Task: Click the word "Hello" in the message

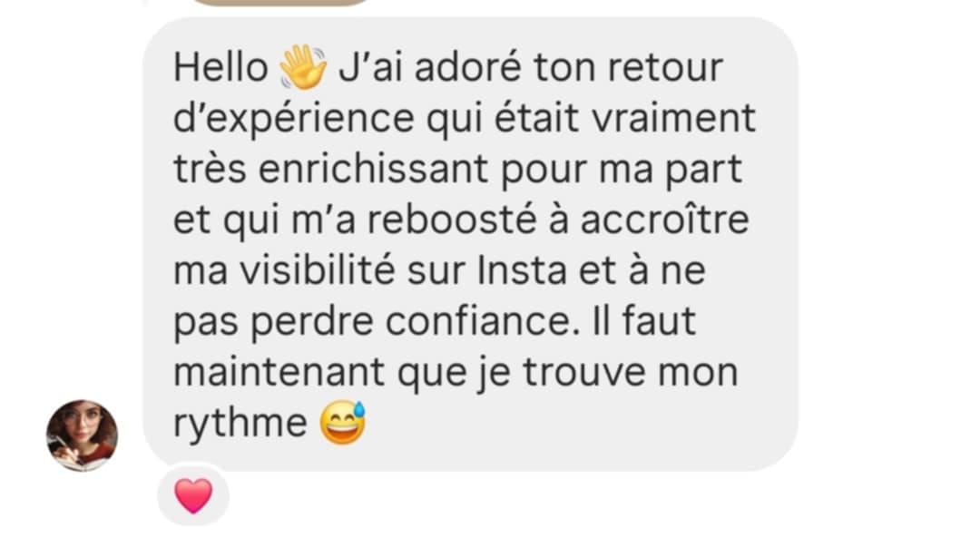Action: pyautogui.click(x=220, y=67)
